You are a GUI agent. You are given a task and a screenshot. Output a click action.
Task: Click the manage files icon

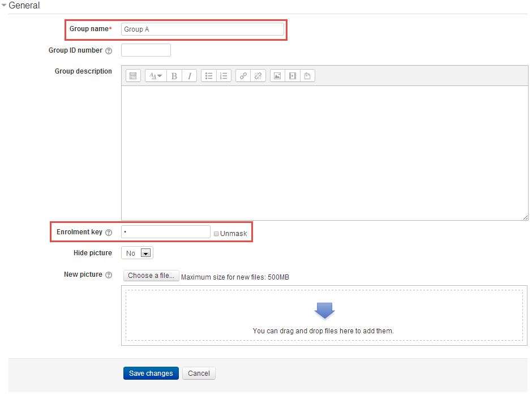tap(307, 76)
